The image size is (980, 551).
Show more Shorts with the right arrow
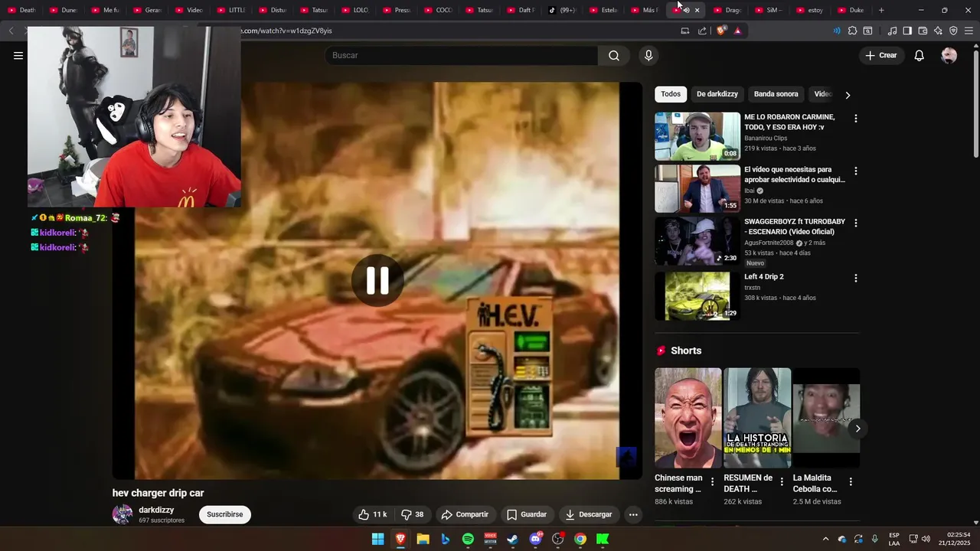(857, 429)
